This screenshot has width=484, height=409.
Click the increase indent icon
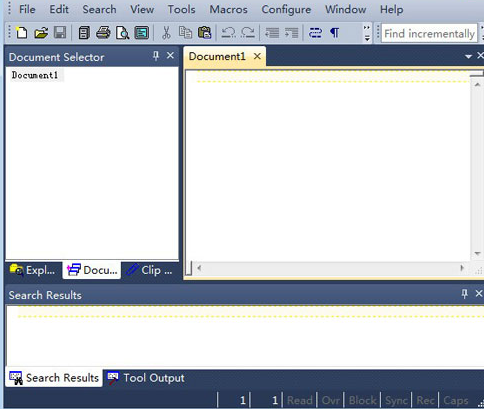291,33
